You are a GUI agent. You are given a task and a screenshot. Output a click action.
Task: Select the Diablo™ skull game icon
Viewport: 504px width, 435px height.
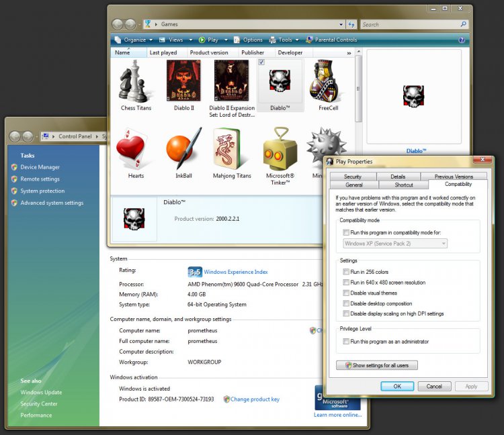click(x=280, y=81)
